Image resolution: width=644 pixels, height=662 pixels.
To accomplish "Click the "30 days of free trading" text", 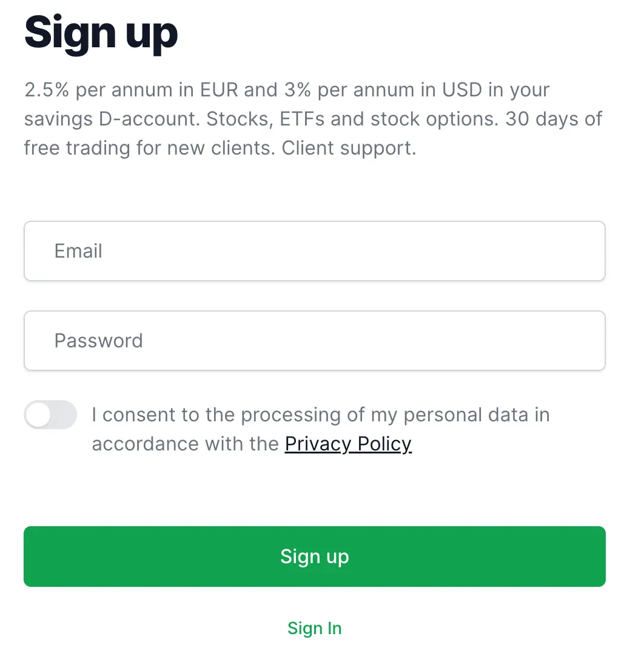I will coord(553,119).
